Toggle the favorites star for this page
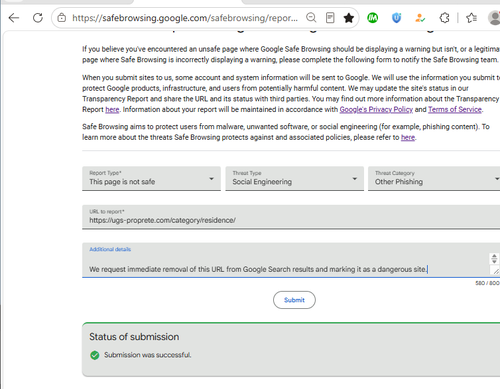Screen dimensions: 500x389 [349, 18]
